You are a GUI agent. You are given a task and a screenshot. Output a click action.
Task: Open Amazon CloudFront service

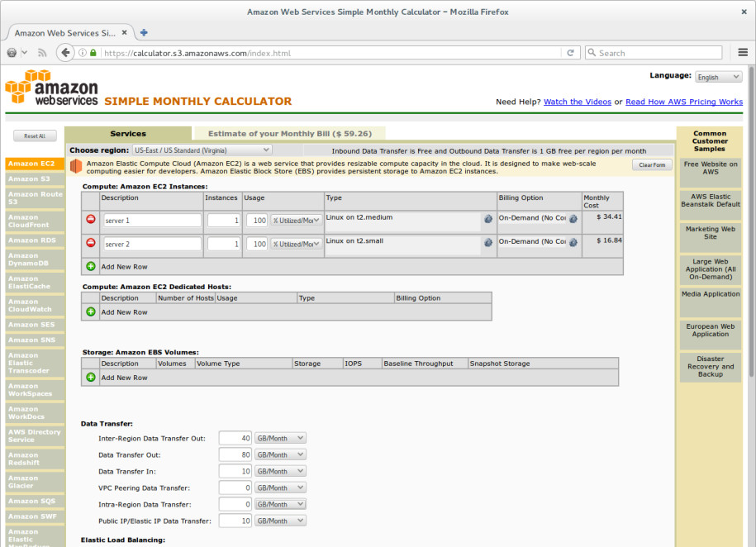[x=35, y=221]
